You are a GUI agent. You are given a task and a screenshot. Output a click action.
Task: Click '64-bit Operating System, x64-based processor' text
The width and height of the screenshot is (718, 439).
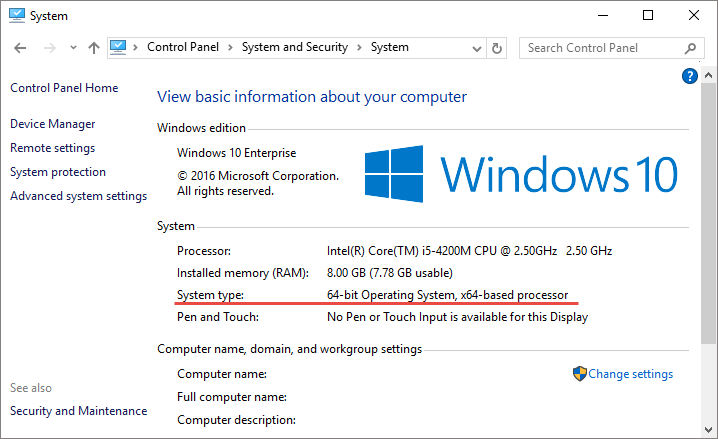click(447, 295)
